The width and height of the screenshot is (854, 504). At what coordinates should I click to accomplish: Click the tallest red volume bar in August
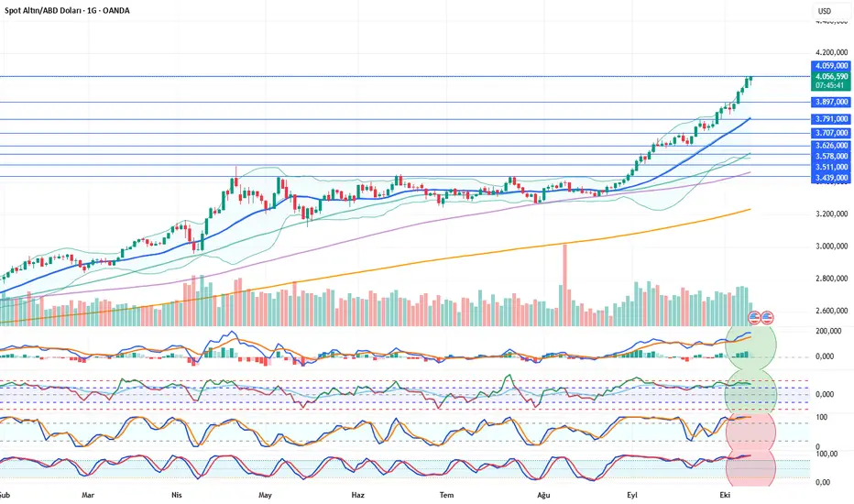tap(564, 285)
